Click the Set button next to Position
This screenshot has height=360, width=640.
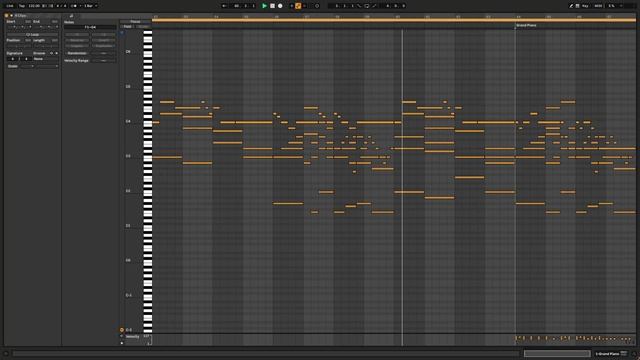coord(28,40)
